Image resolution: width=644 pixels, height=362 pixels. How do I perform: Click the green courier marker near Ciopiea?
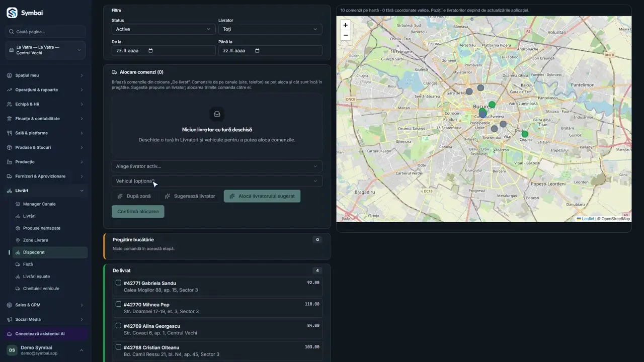point(525,134)
